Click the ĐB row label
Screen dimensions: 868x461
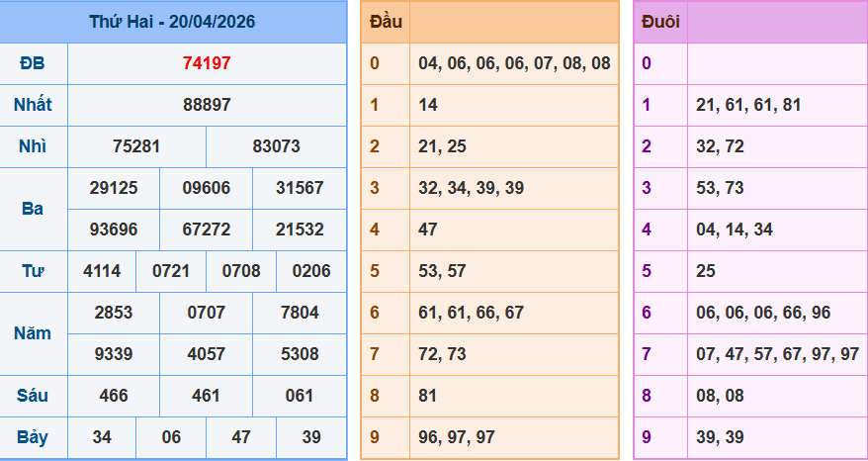tap(33, 63)
